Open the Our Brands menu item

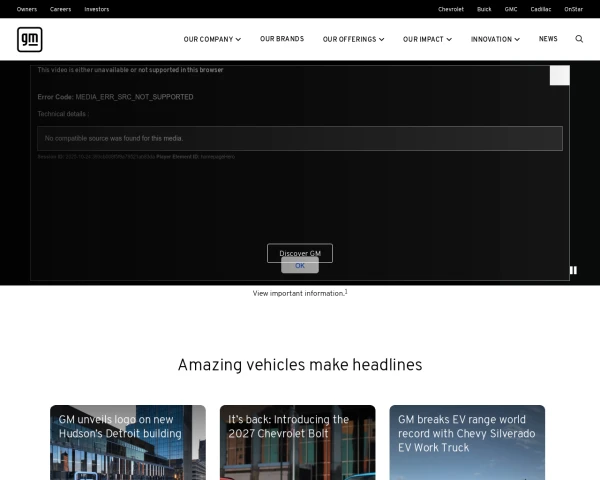(282, 39)
